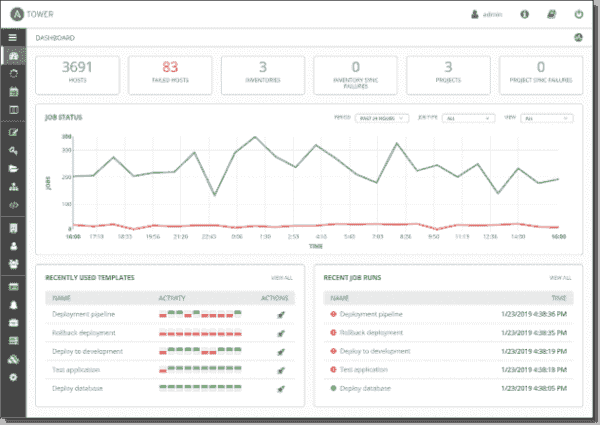This screenshot has height=425, width=600.
Task: Toggle the hamburger menu in the sidebar
Action: (12, 37)
